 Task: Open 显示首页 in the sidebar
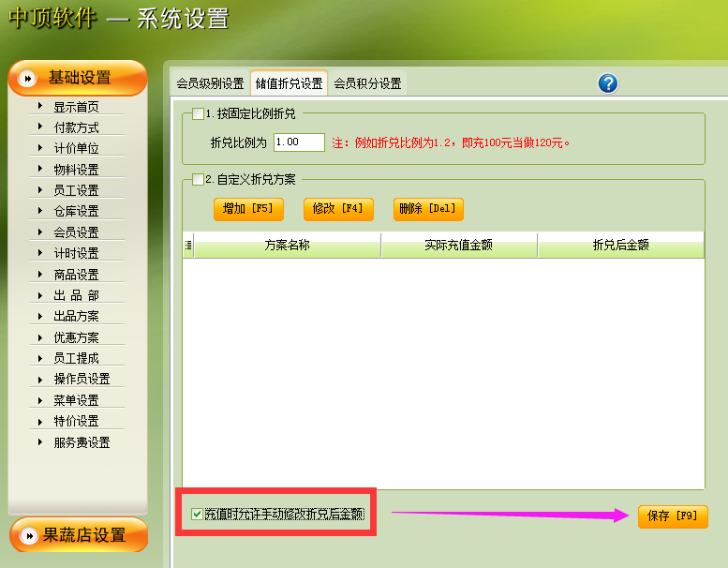point(77,107)
